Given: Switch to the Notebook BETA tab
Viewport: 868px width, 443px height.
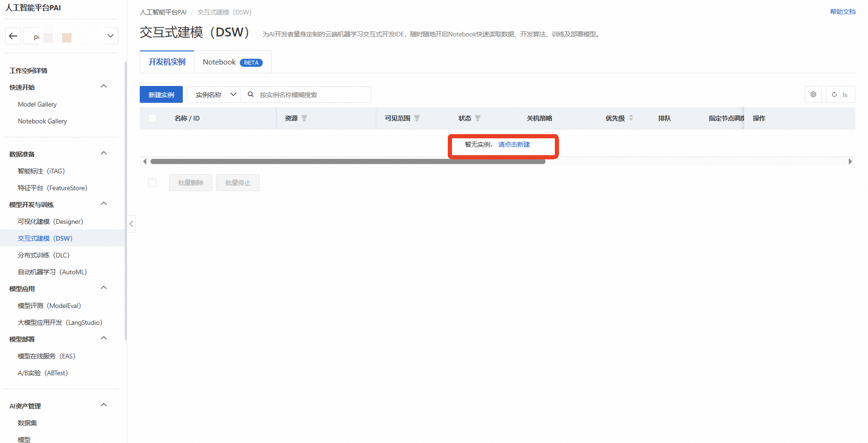Looking at the screenshot, I should coord(233,62).
